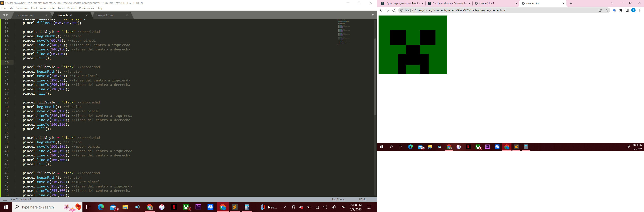Open Netflix from the taskbar below Sublime
Viewport: 644px width, 212px height.
174,207
